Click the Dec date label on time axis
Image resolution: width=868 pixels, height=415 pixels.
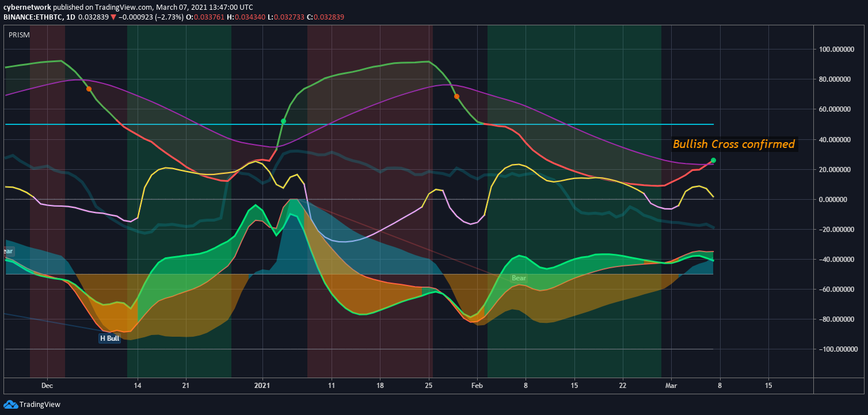tap(47, 384)
